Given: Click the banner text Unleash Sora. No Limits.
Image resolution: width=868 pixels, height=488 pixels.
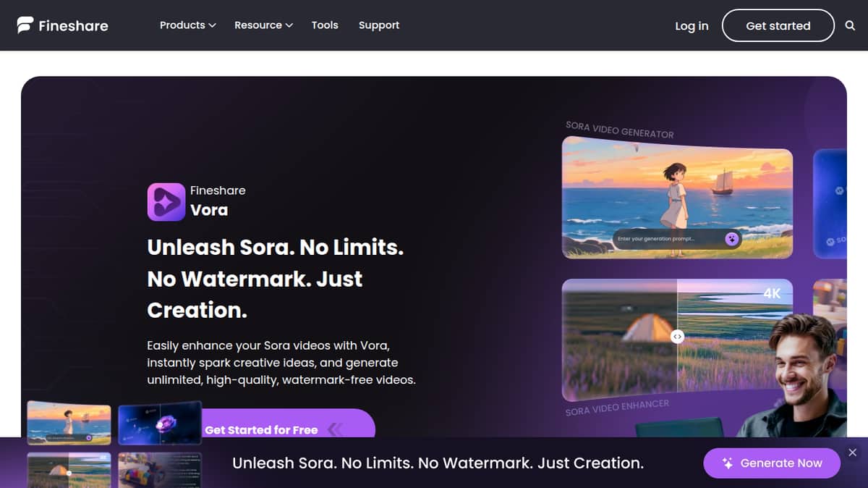Looking at the screenshot, I should (438, 463).
